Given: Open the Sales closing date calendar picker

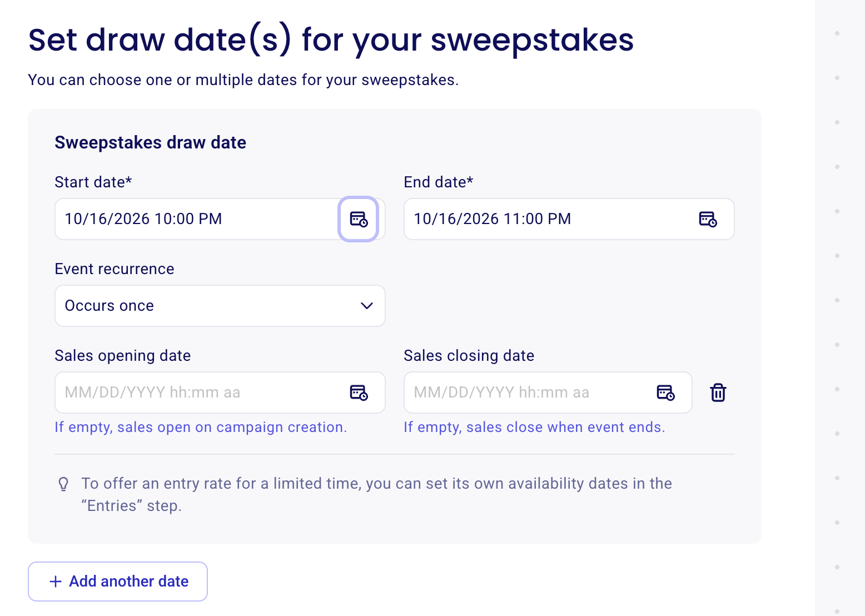Looking at the screenshot, I should [x=665, y=393].
